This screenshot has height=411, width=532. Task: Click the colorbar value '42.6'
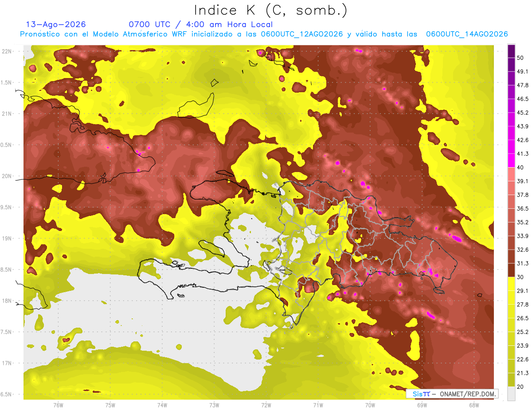click(x=523, y=140)
